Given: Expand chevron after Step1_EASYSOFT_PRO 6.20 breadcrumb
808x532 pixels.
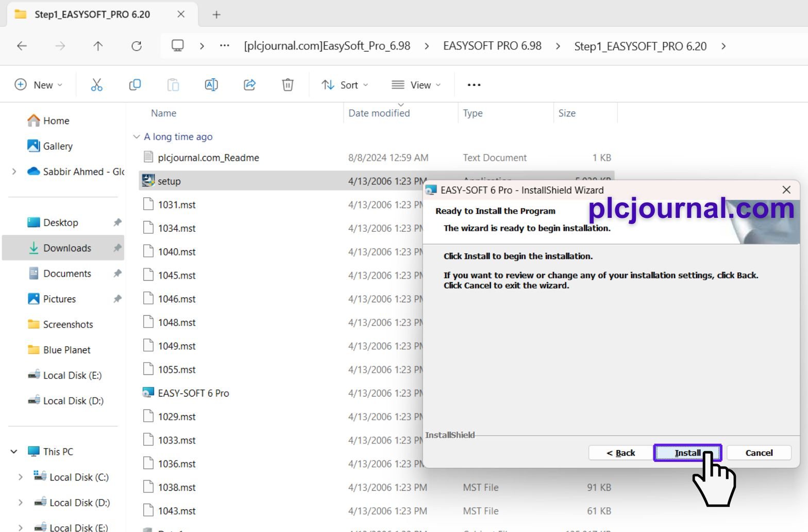Looking at the screenshot, I should [x=723, y=46].
